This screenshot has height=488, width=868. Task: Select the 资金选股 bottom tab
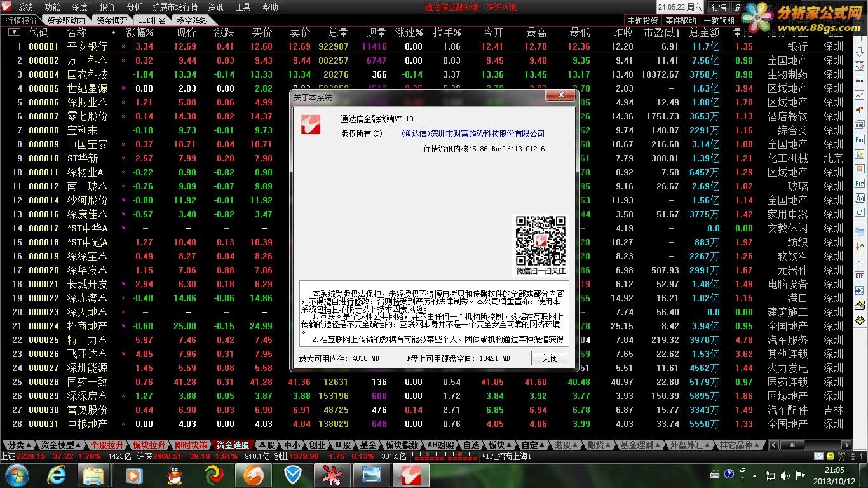tap(233, 445)
